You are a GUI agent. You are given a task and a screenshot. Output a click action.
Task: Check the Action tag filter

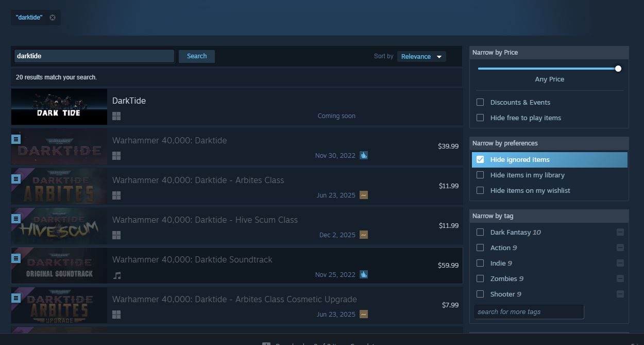click(480, 248)
